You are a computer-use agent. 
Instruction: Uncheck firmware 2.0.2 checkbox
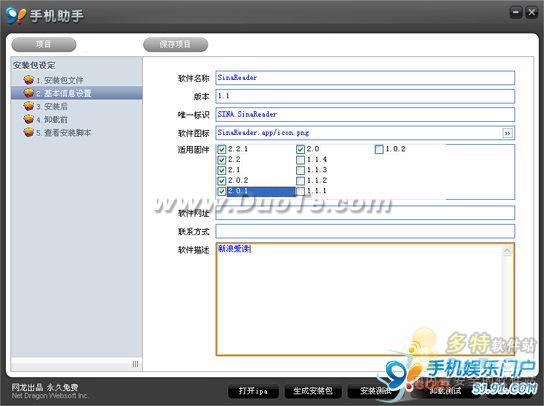coord(222,181)
